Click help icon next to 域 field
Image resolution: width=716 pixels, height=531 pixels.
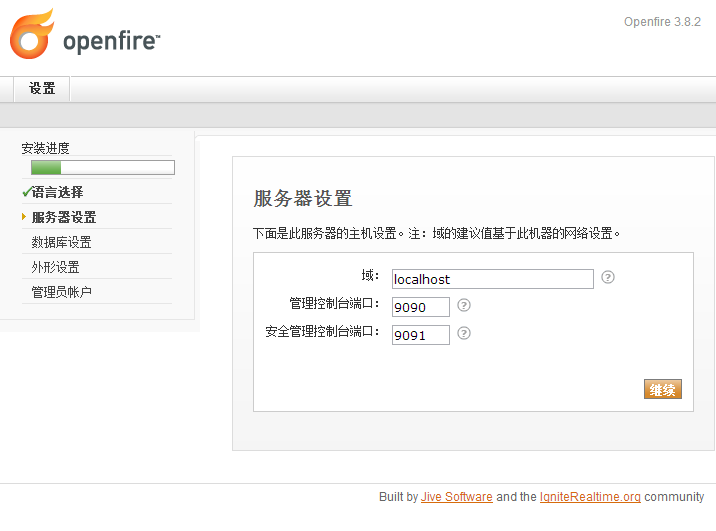[x=607, y=278]
